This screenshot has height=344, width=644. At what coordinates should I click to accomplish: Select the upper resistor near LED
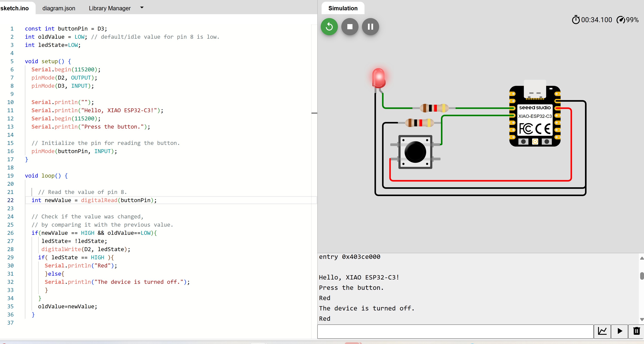434,108
